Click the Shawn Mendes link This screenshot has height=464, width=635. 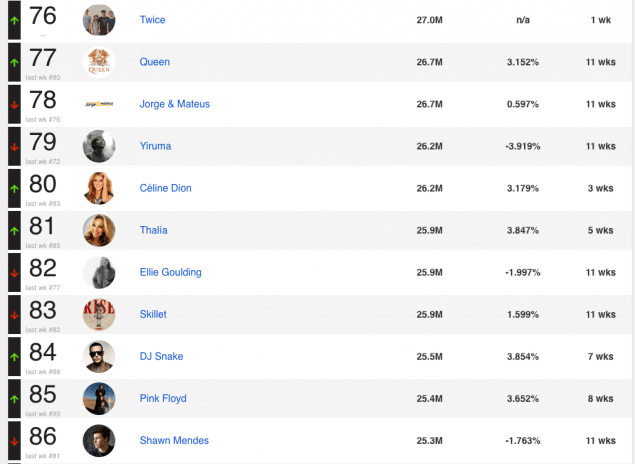173,440
